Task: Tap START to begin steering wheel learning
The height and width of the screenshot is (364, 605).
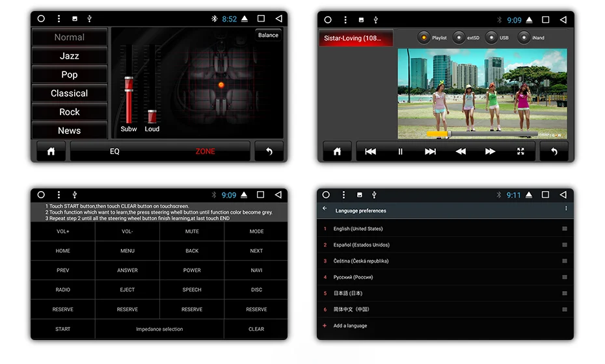Action: click(x=63, y=329)
